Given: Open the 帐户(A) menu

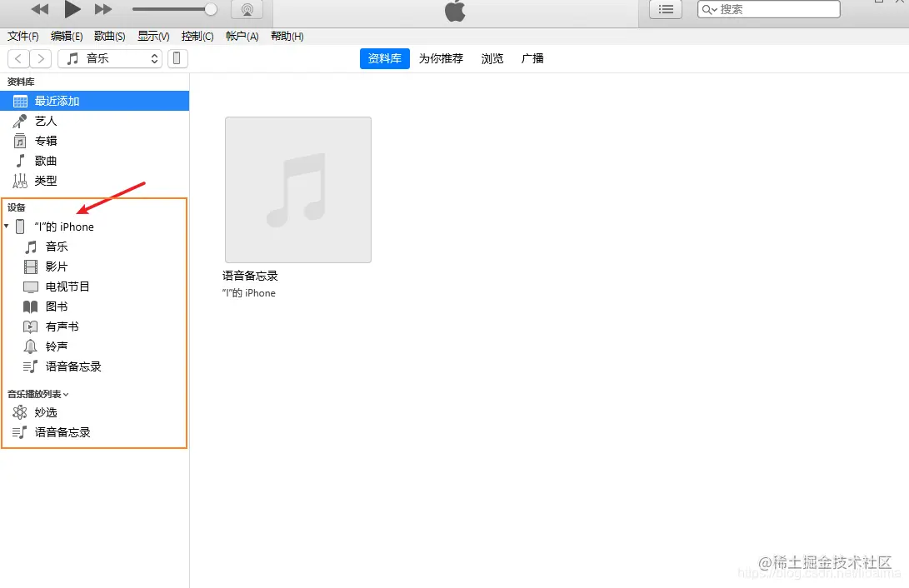Looking at the screenshot, I should (242, 37).
